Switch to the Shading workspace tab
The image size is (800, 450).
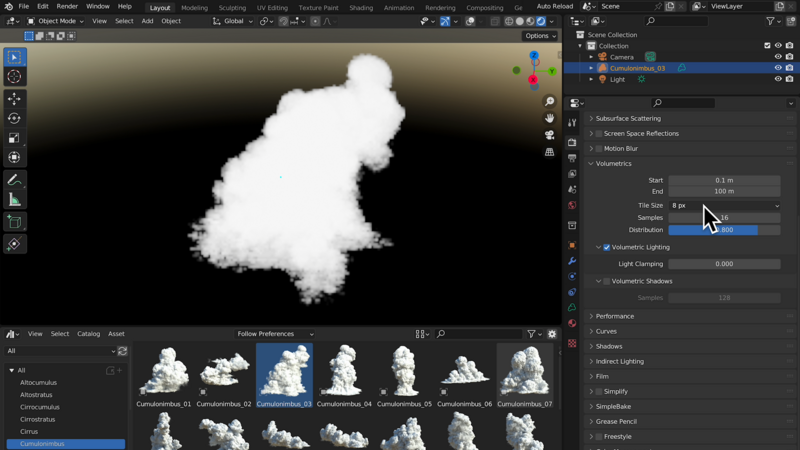pos(361,8)
